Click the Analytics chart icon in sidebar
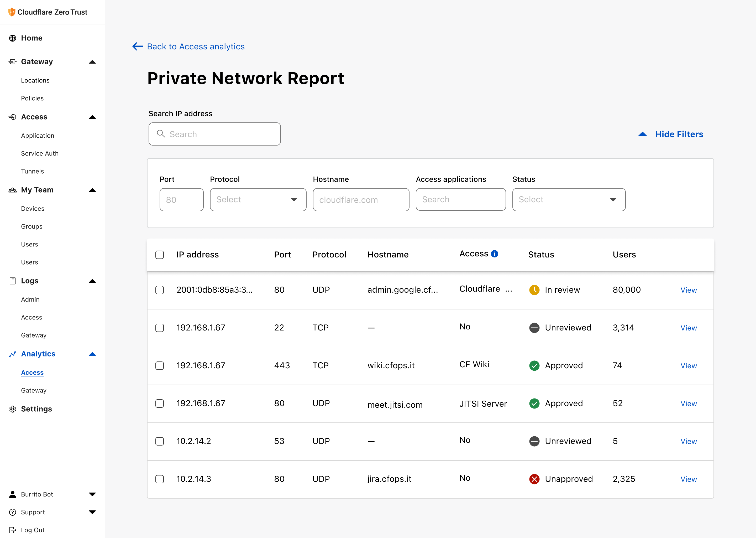This screenshot has width=756, height=538. pos(13,354)
